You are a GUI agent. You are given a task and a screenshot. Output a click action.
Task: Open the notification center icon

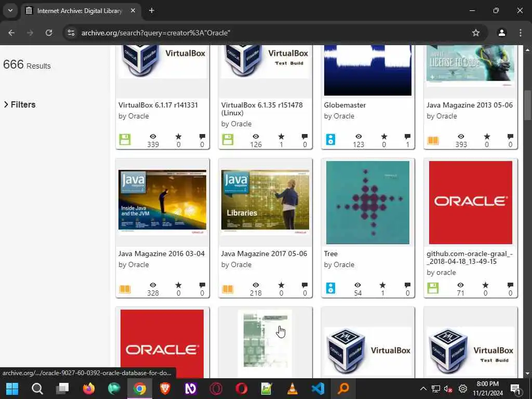pos(515,389)
